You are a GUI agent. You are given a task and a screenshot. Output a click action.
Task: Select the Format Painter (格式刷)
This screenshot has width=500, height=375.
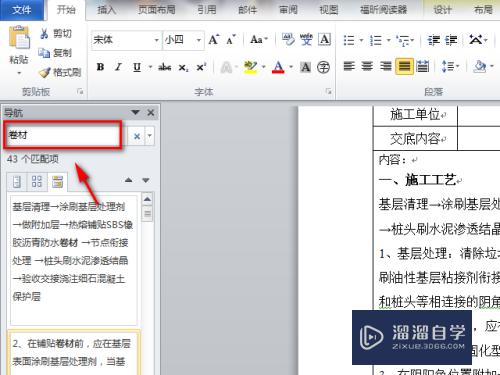tap(60, 72)
